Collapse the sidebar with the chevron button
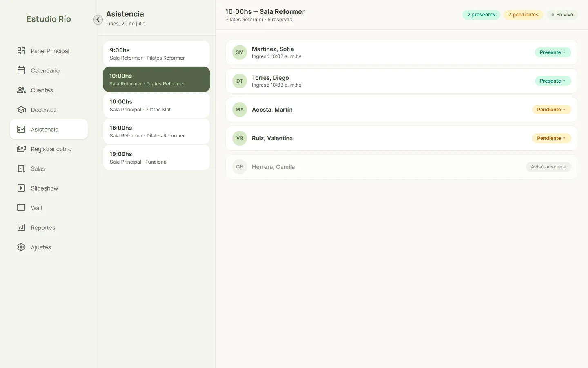The height and width of the screenshot is (368, 588). coord(98,20)
